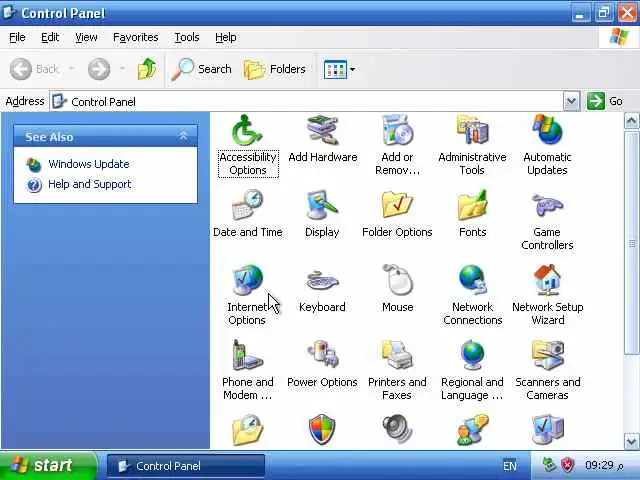Expand the Back history dropdown arrow

click(72, 69)
